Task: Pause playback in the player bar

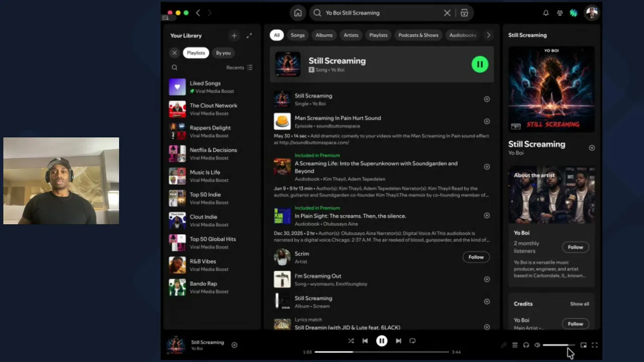Action: [x=382, y=341]
